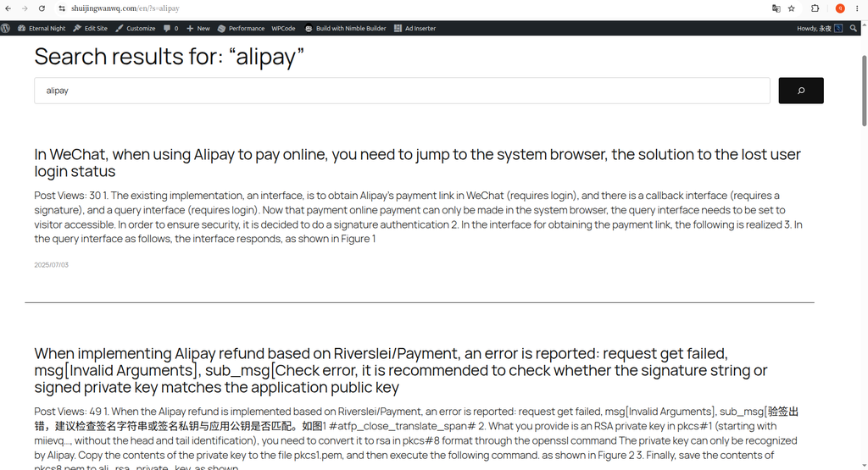Click the heading Search results for alipay
Viewport: 868px width, 470px height.
point(170,57)
